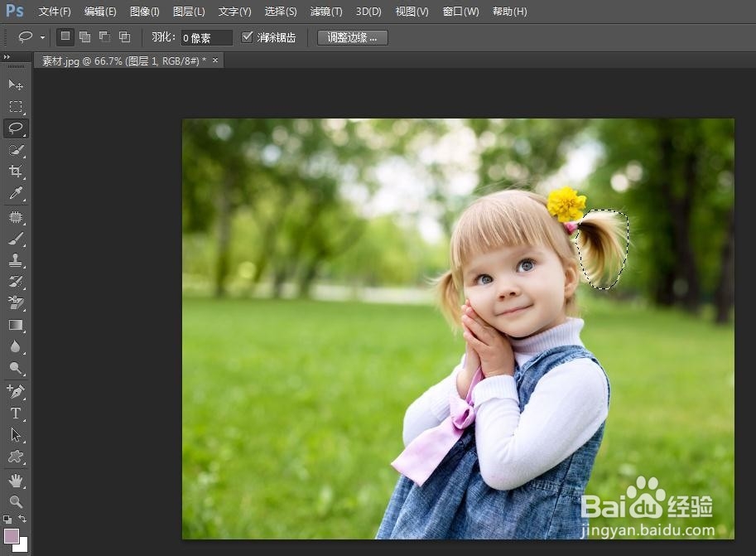Viewport: 756px width, 556px height.
Task: Open the 图层(L) menu
Action: [189, 11]
